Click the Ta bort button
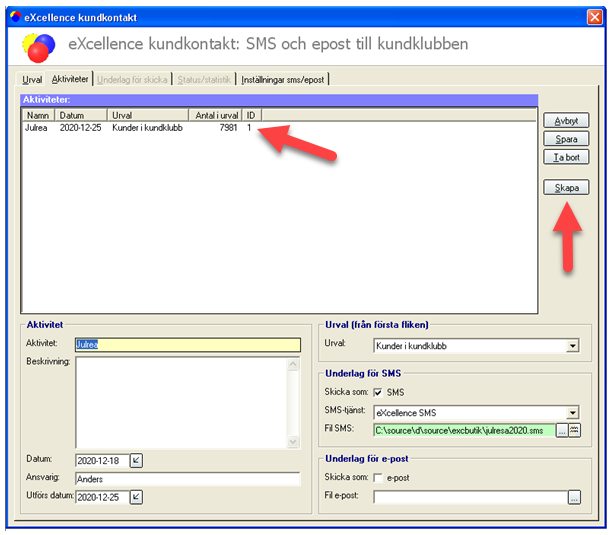The height and width of the screenshot is (535, 614). (566, 157)
